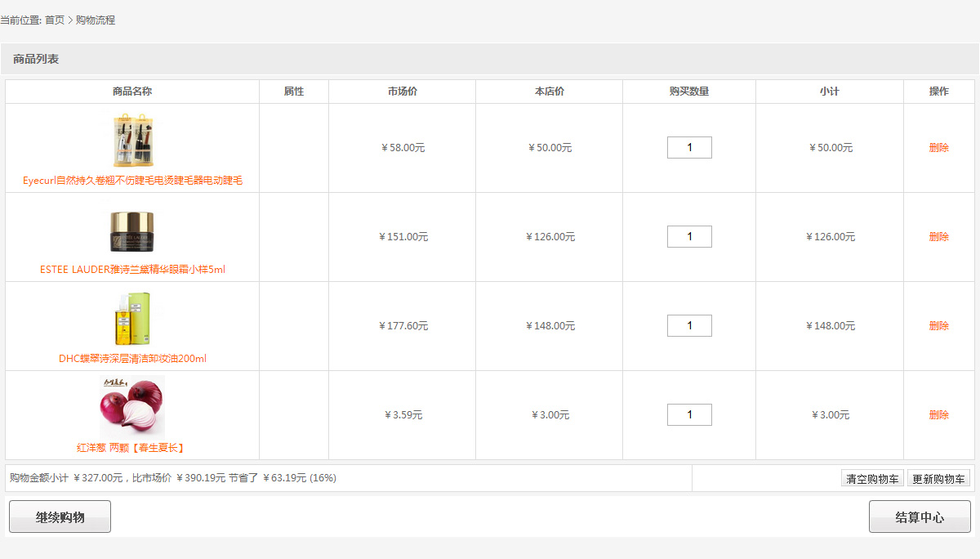Click the 商品列表 section heading
This screenshot has height=559, width=980.
pyautogui.click(x=36, y=59)
